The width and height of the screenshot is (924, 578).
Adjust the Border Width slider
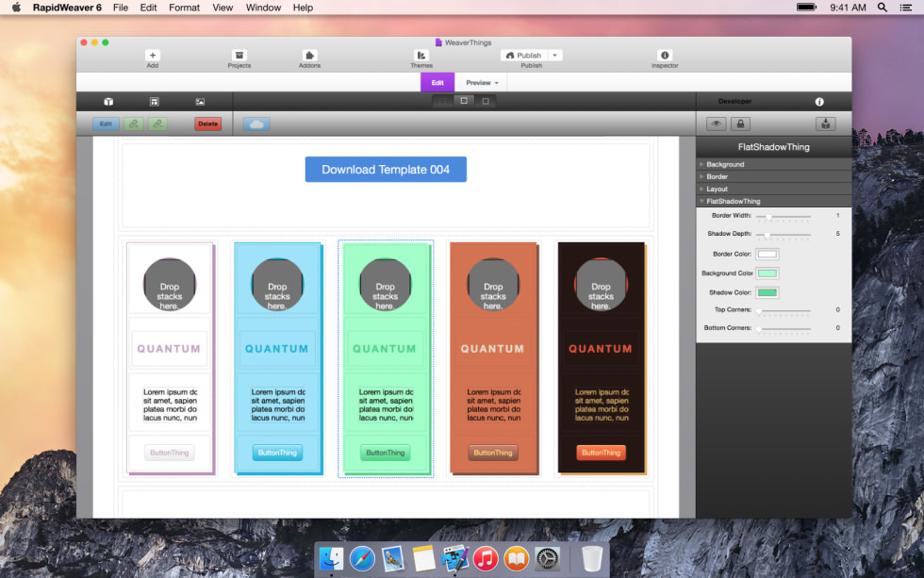click(784, 216)
